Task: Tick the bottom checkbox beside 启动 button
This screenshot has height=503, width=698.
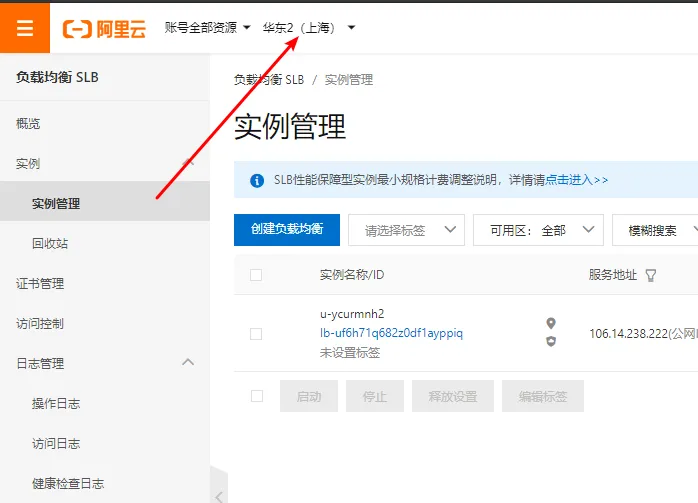Action: coord(257,396)
